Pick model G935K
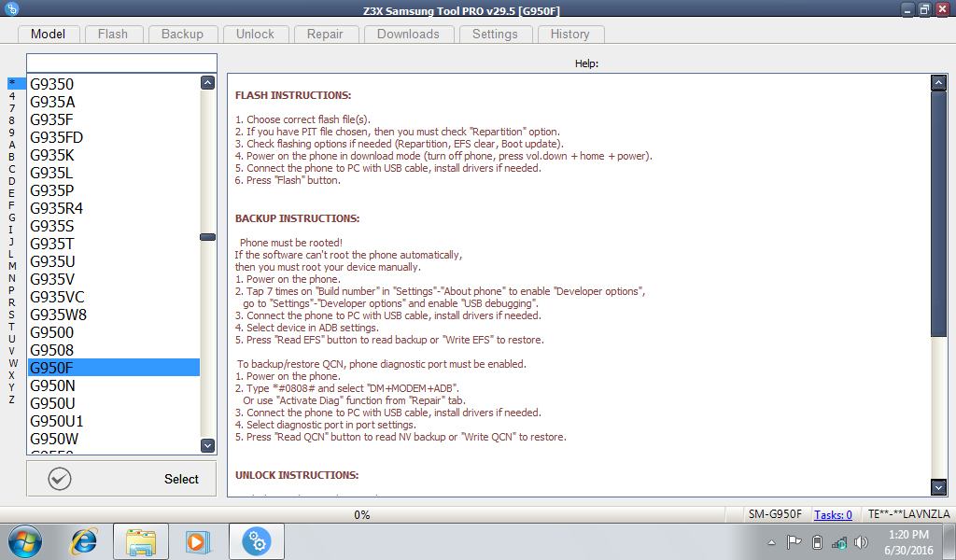This screenshot has width=956, height=560. 114,155
